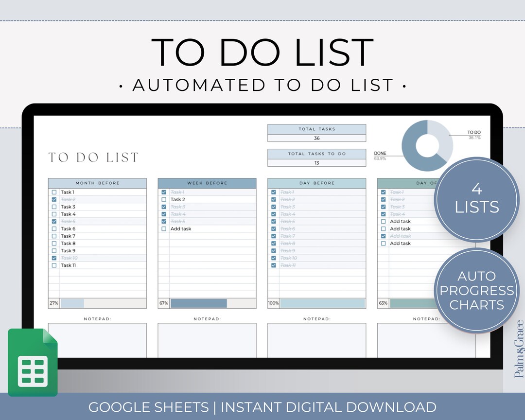Check Task 1 in the Month Before list
Image resolution: width=525 pixels, height=420 pixels.
coord(54,192)
